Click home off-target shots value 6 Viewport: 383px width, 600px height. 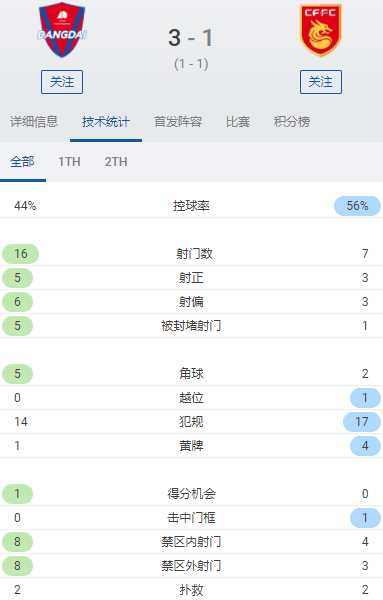pyautogui.click(x=18, y=302)
